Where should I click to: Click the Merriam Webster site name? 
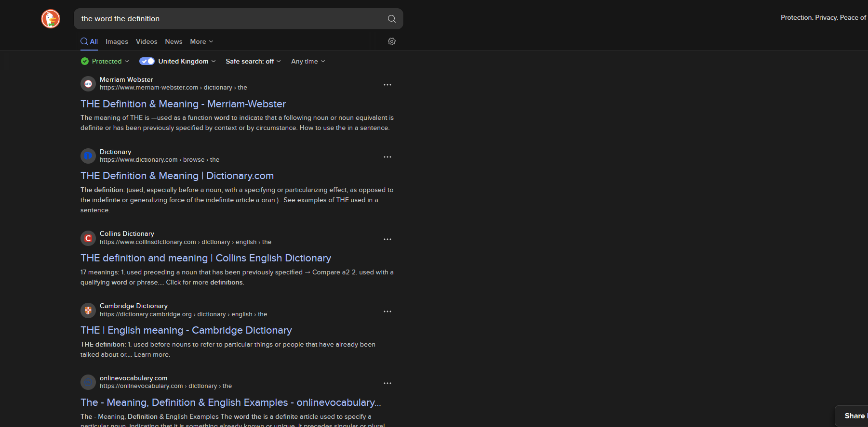pos(126,79)
